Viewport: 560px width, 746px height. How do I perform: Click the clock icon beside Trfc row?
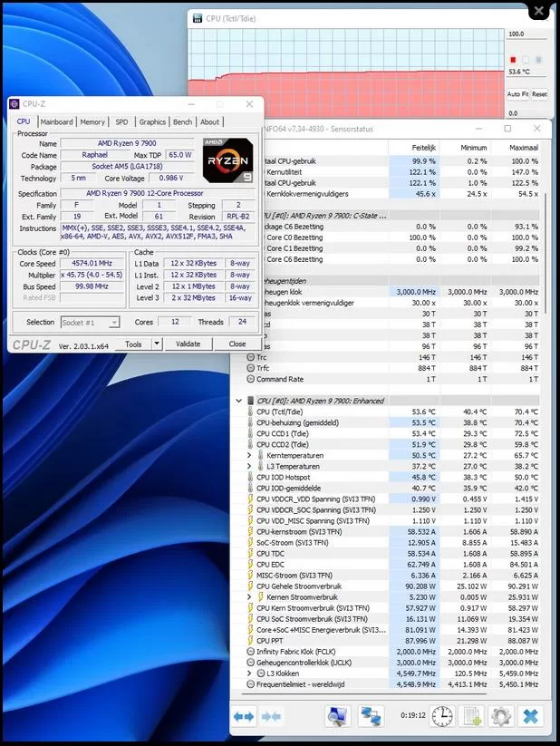tap(250, 368)
